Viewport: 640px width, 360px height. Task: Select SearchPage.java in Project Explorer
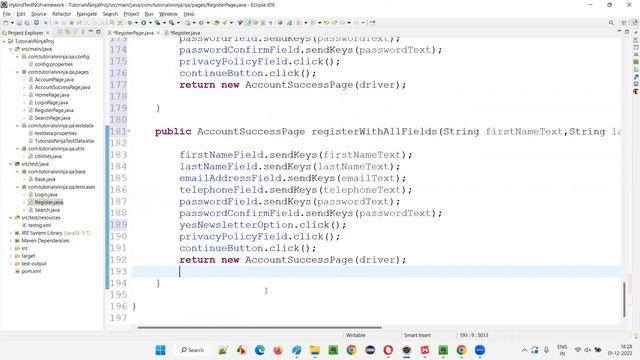52,118
